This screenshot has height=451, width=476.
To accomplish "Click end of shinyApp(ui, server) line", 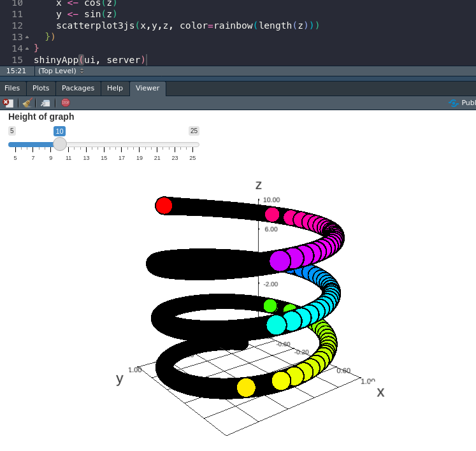I will [x=147, y=60].
